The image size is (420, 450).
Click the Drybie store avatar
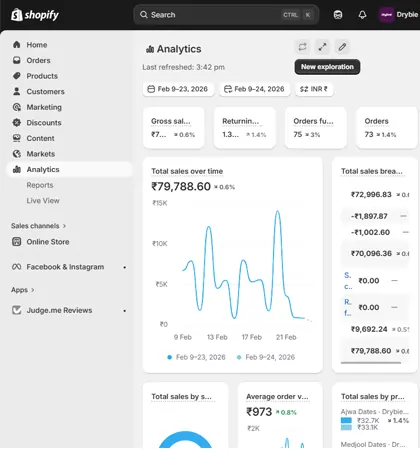coord(387,15)
